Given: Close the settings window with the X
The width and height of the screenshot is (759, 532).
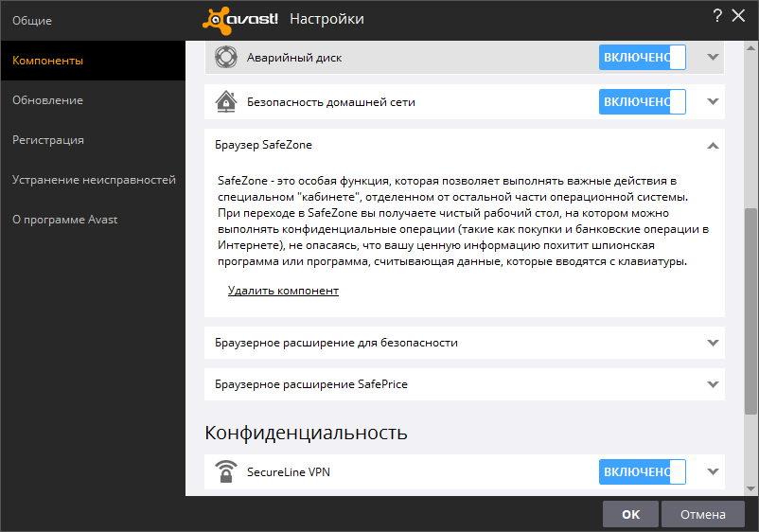Looking at the screenshot, I should pyautogui.click(x=738, y=15).
